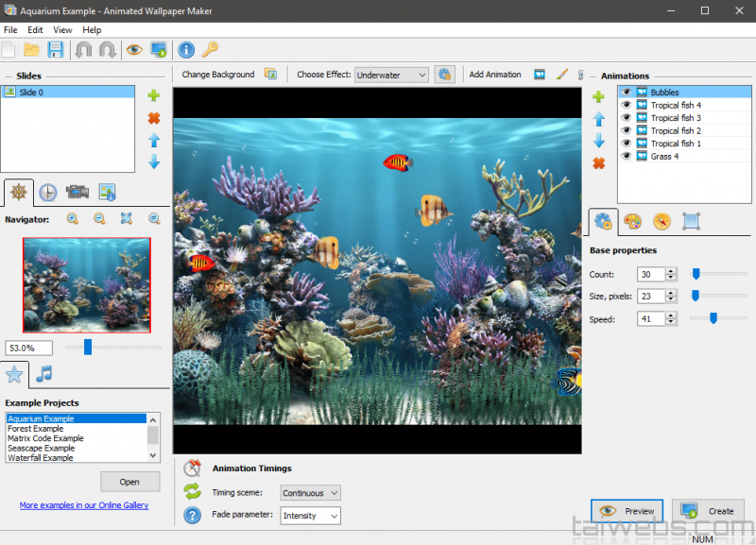The width and height of the screenshot is (756, 545).
Task: Switch to the music note tab
Action: 43,375
